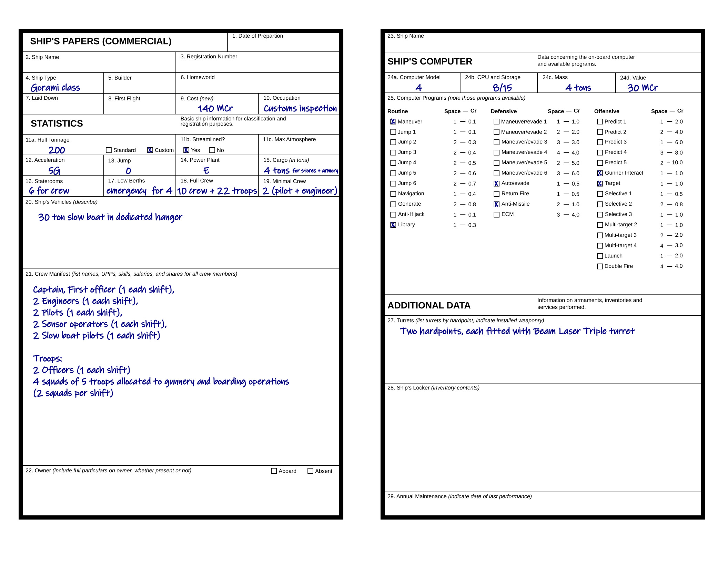Uncheck the Custom hull checkbox
Viewport: 728px width, 563px height.
(150, 150)
